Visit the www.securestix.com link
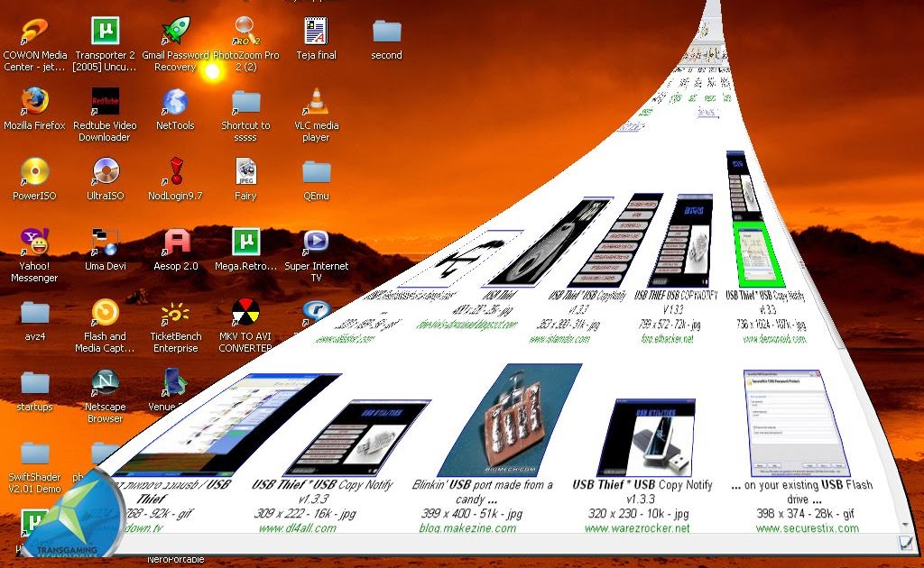924x568 pixels. (x=807, y=528)
